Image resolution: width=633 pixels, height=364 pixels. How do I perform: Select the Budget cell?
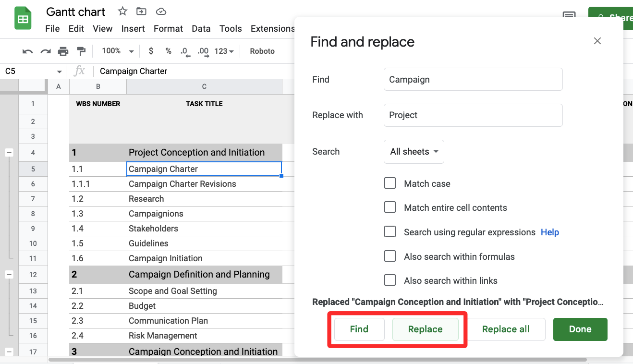pos(204,306)
